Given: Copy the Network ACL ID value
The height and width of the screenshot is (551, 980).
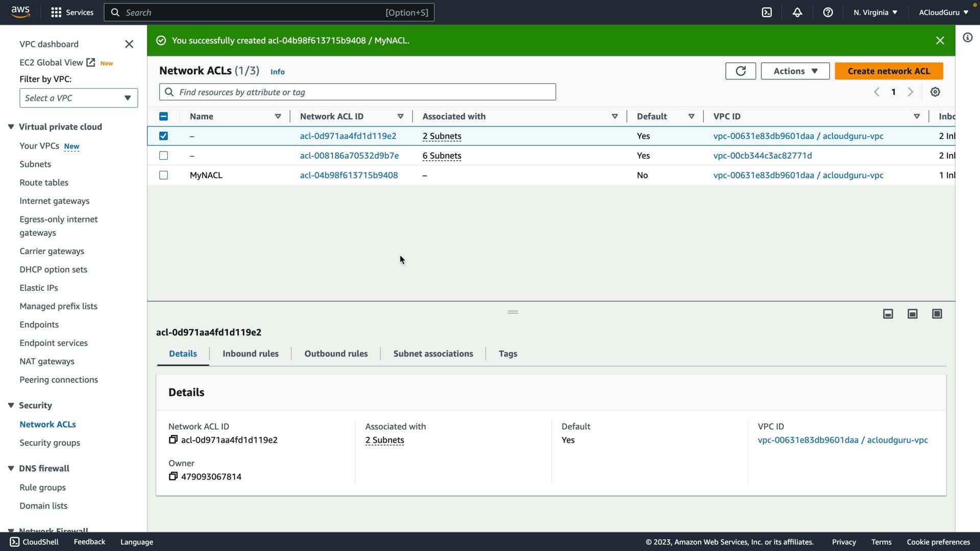Looking at the screenshot, I should pos(173,440).
